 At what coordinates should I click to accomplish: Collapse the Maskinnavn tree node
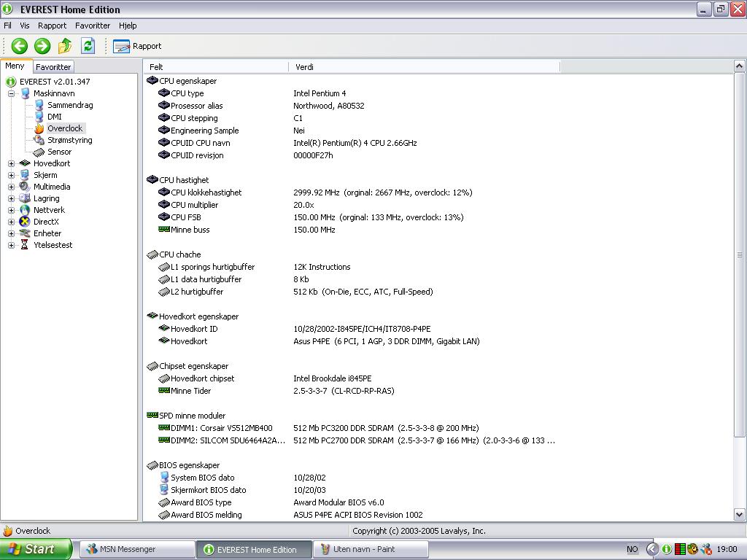point(12,94)
